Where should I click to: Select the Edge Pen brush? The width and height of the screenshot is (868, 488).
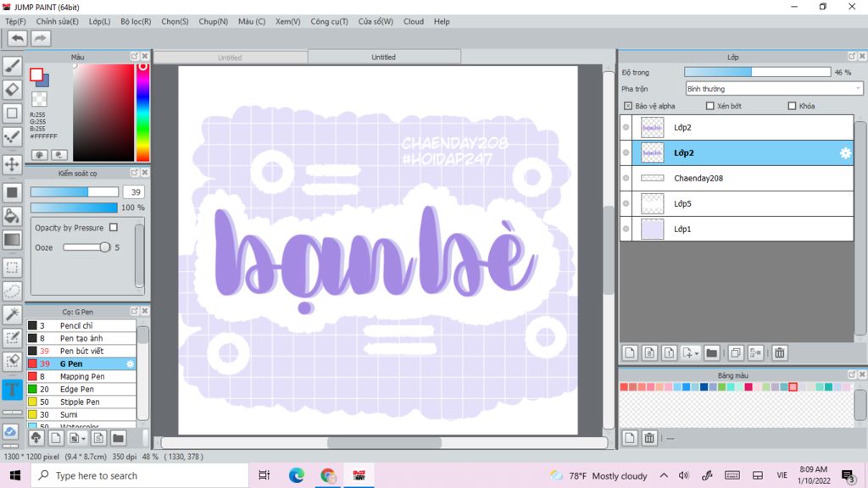81,389
